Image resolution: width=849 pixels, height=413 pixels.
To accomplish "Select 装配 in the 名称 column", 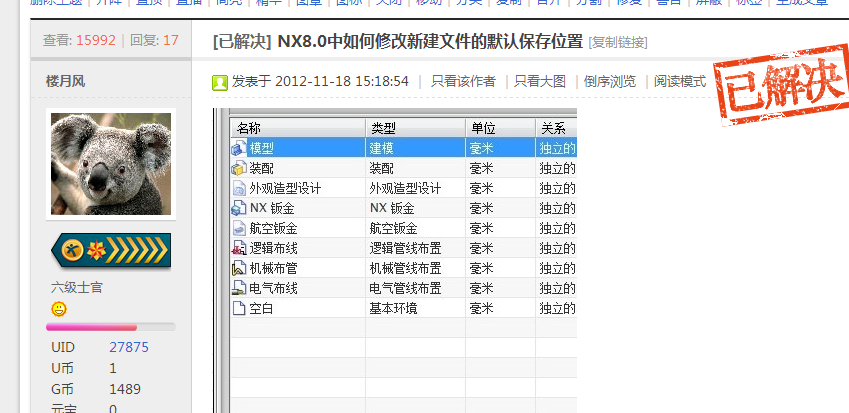I will 262,168.
